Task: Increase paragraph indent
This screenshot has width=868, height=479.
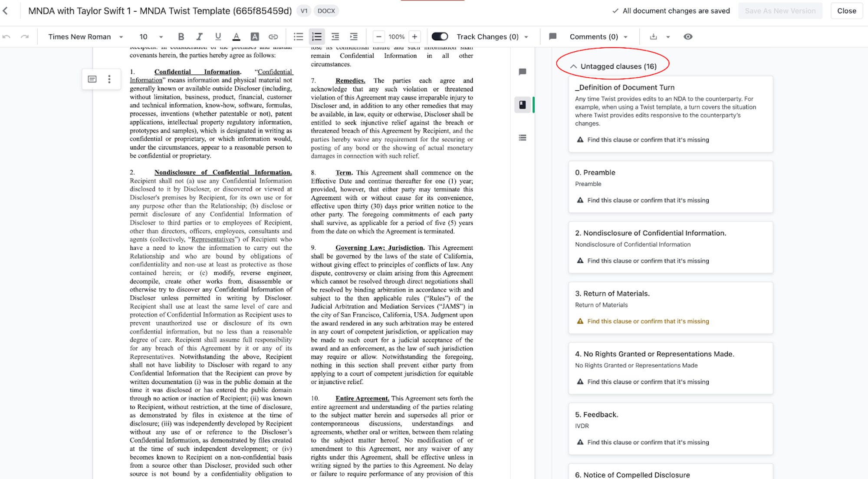Action: point(354,37)
